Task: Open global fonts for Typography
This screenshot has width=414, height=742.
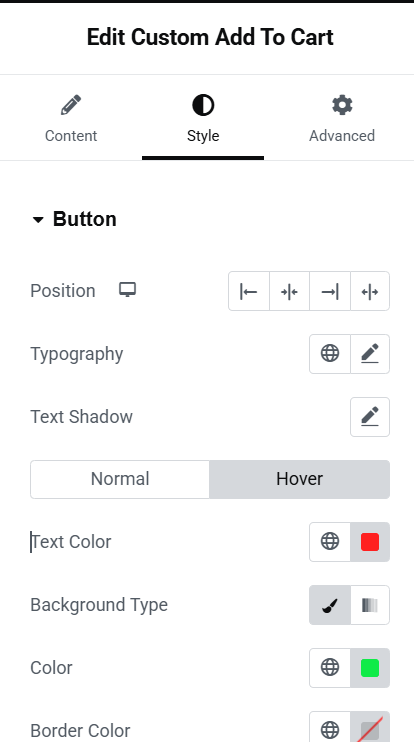Action: pos(330,354)
